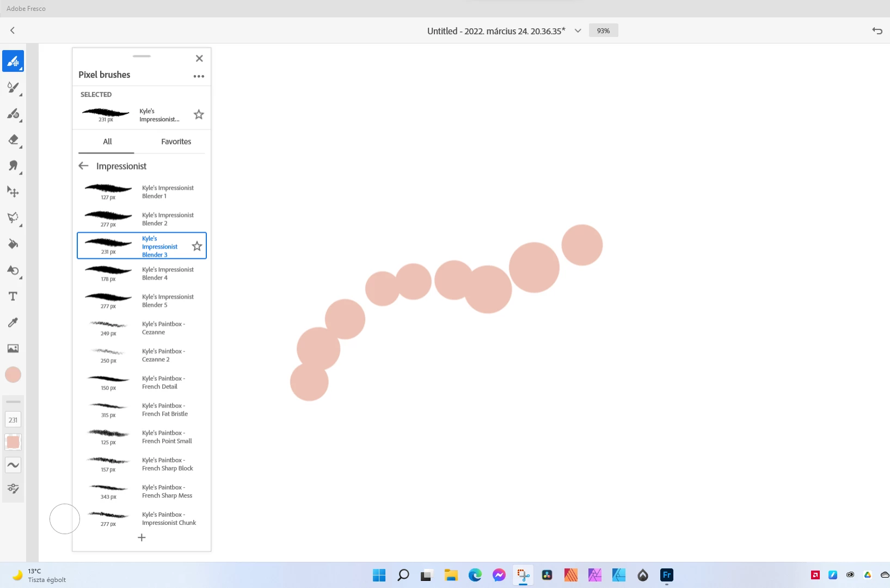Viewport: 890px width, 588px height.
Task: Select Kyle's Impressionist Blender 1 brush
Action: tap(142, 191)
